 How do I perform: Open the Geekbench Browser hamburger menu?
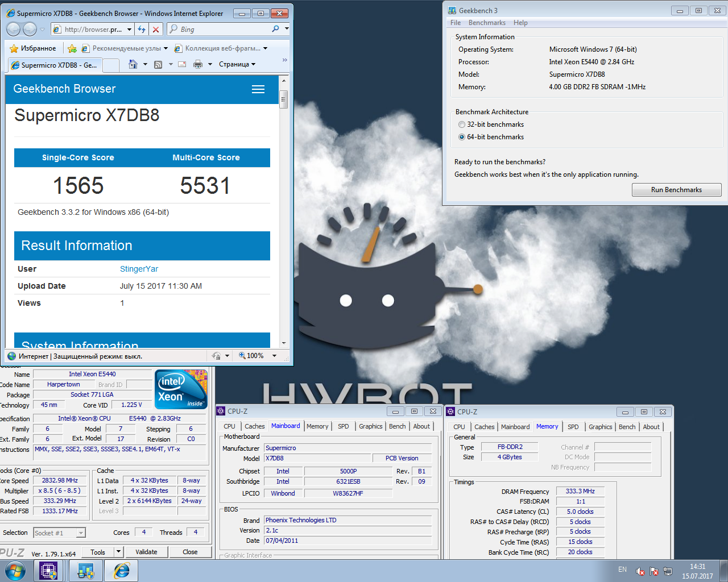258,89
